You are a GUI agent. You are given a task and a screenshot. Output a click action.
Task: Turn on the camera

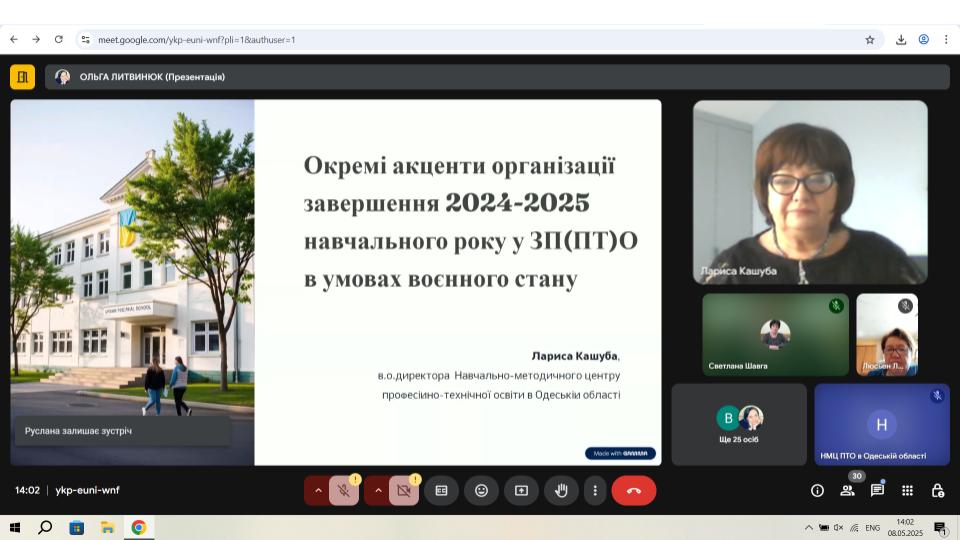pos(404,490)
